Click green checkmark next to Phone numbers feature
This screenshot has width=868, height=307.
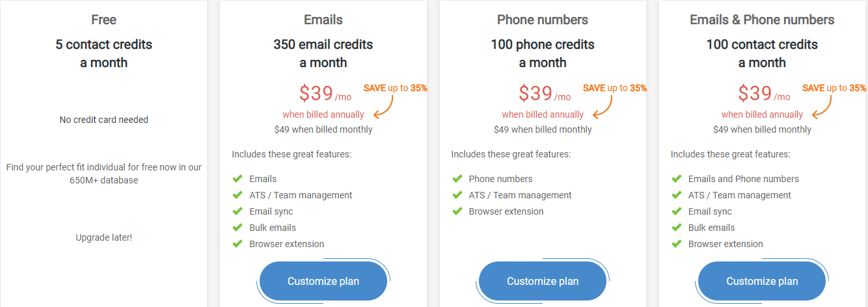(x=457, y=179)
